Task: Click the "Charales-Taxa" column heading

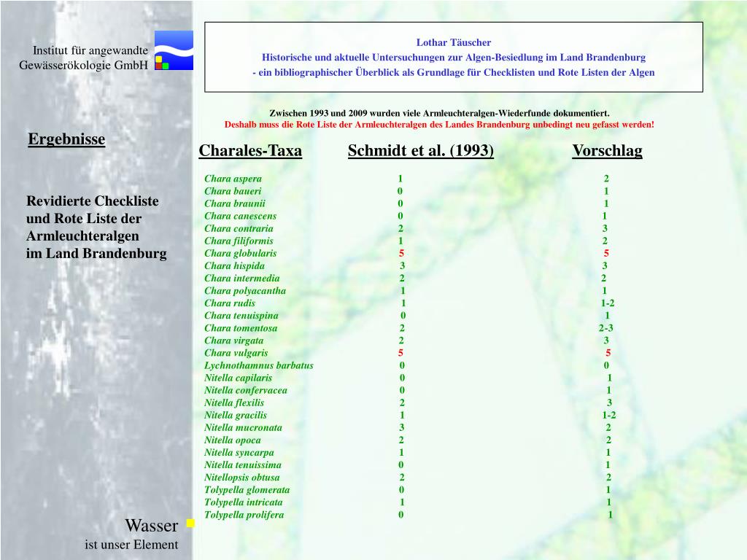Action: (x=251, y=150)
